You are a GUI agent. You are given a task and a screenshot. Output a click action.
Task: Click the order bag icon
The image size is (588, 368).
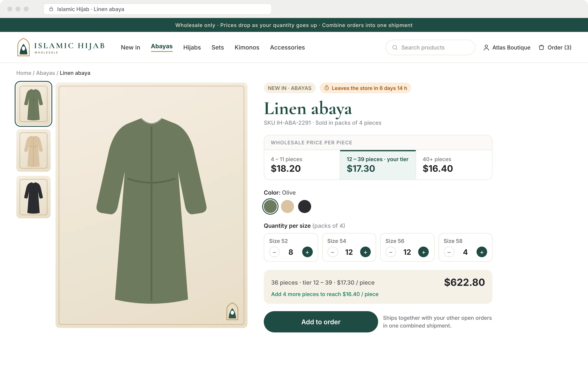[x=541, y=47]
